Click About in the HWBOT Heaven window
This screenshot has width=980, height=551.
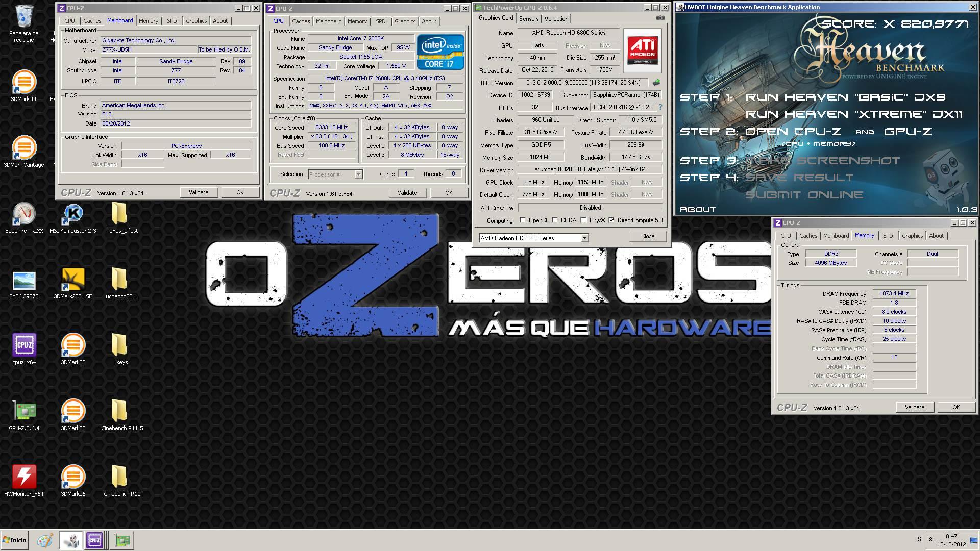click(698, 210)
